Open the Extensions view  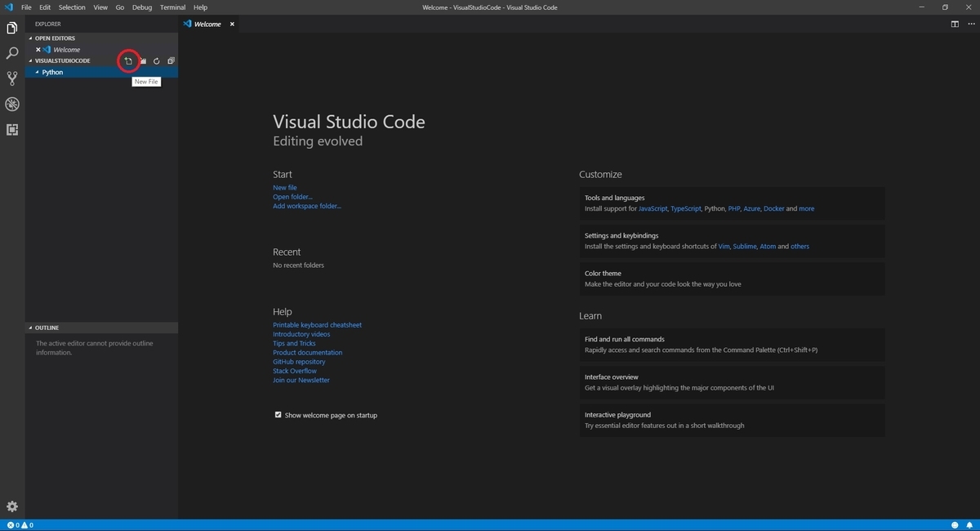click(x=12, y=130)
